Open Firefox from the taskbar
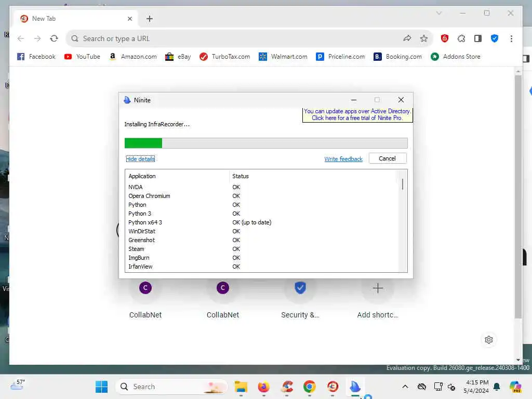The height and width of the screenshot is (399, 532). [x=263, y=387]
